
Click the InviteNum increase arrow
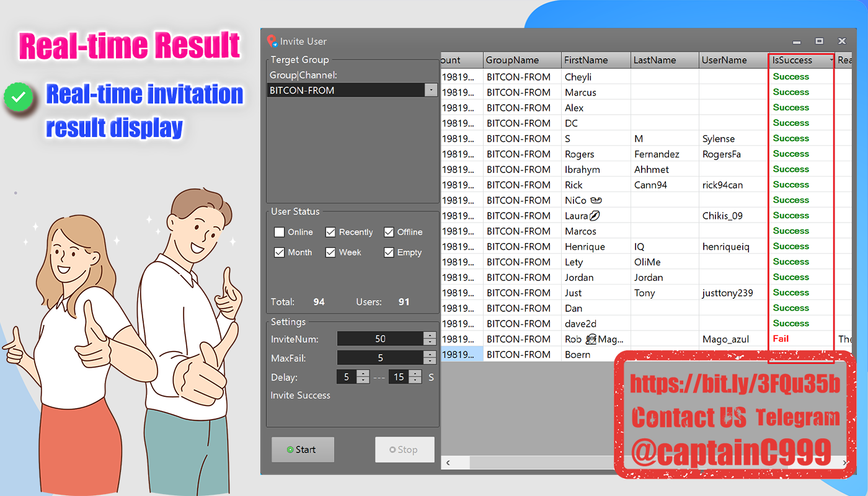click(x=430, y=335)
